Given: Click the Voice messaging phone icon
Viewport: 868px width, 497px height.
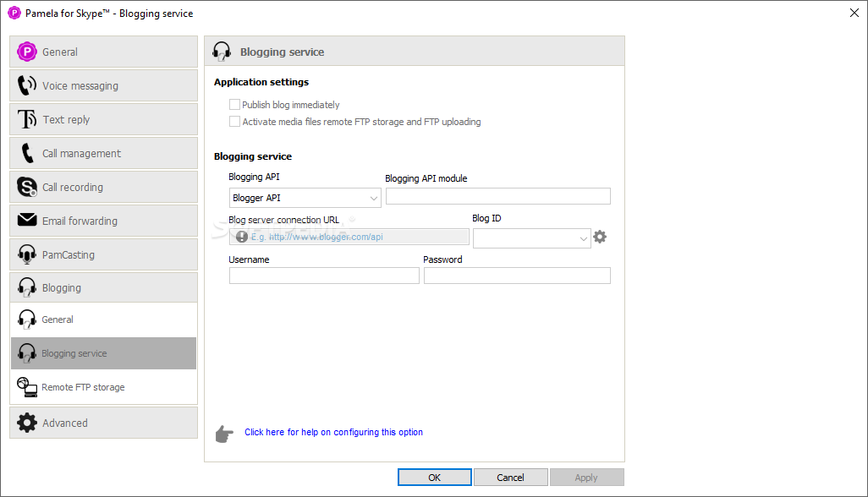Looking at the screenshot, I should [x=26, y=85].
